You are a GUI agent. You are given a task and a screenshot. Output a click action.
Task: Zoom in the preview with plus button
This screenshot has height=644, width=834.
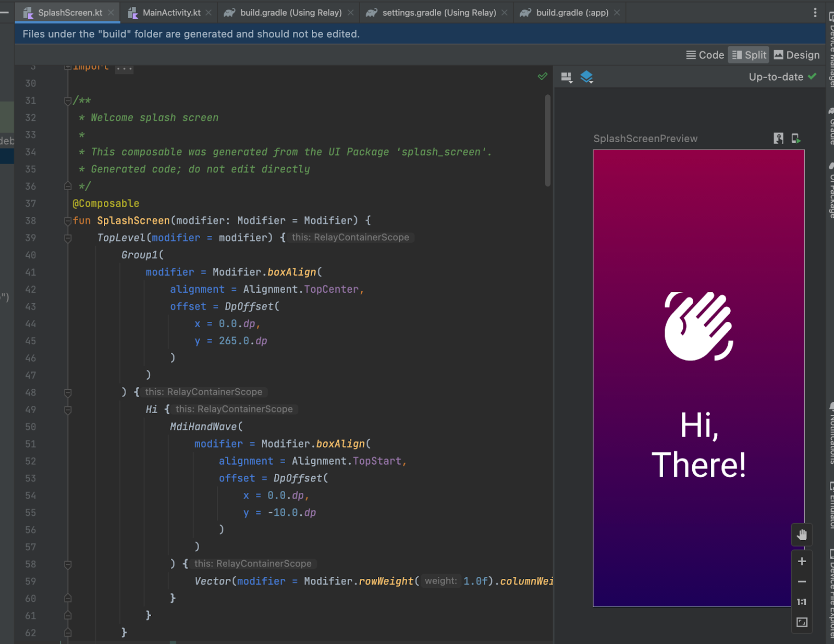802,561
